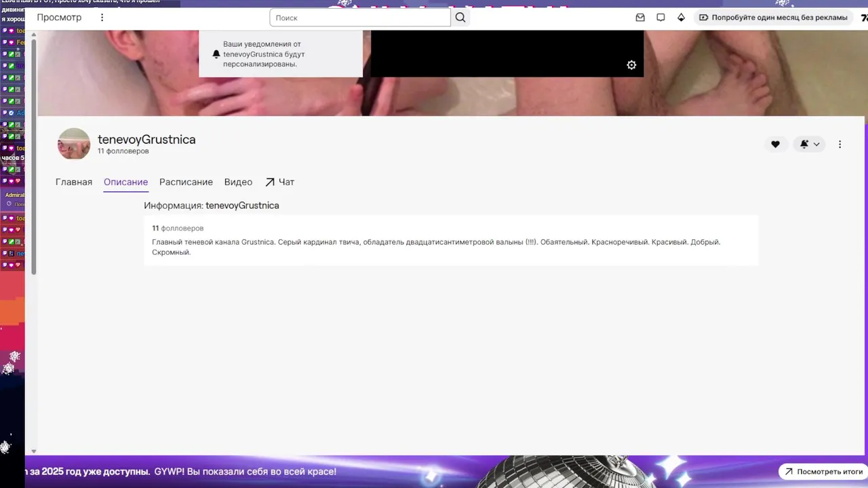Click scrollbar down arrow at sidebar bottom

[34, 451]
